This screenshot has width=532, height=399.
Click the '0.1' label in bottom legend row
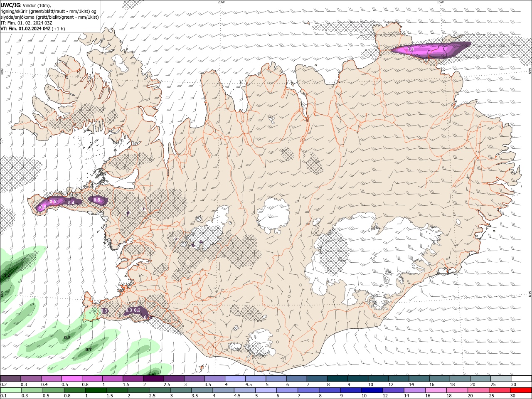(3, 396)
